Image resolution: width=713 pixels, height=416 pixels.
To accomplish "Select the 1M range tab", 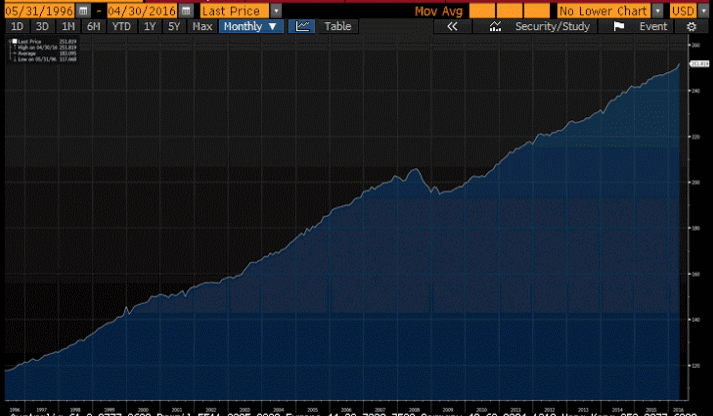I will [x=68, y=26].
